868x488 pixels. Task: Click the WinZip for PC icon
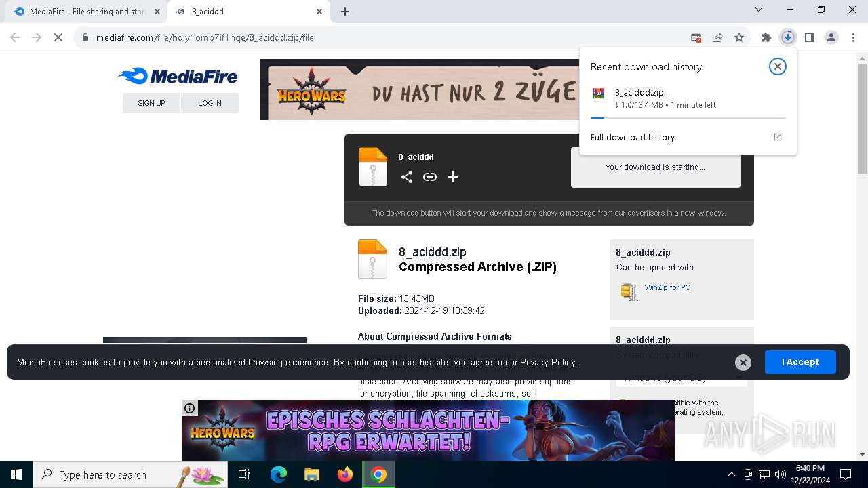[629, 291]
